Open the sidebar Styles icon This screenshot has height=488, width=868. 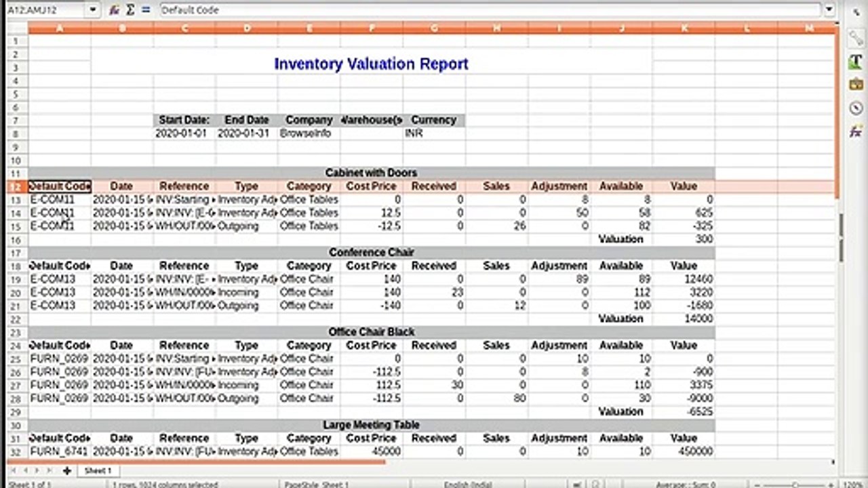(x=856, y=62)
